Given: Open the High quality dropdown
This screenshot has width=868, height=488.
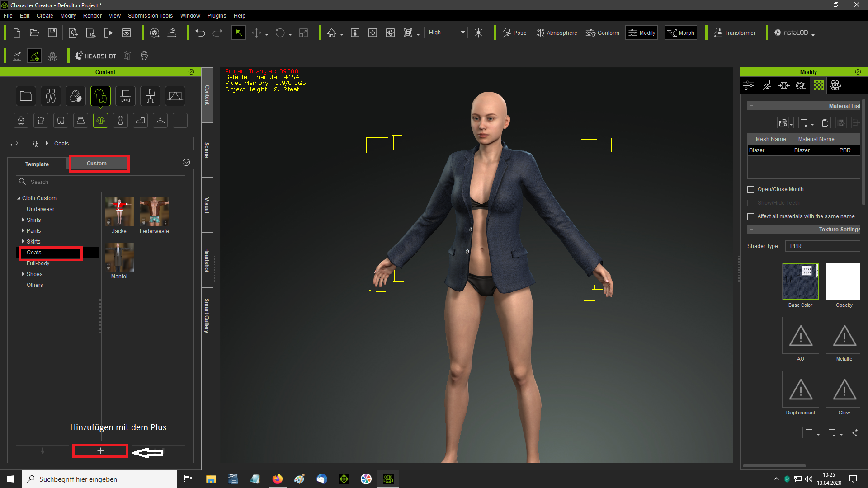Looking at the screenshot, I should click(446, 33).
